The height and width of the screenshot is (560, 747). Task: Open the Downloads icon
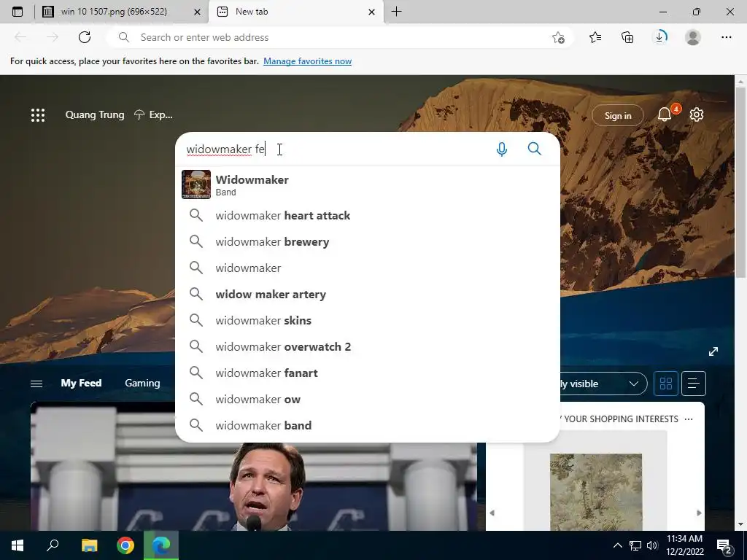(x=660, y=37)
